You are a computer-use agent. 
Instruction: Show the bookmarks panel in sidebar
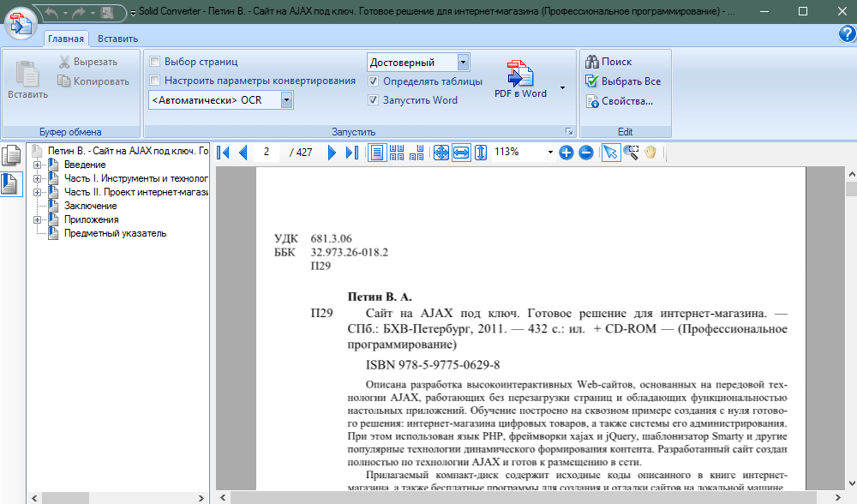click(11, 183)
